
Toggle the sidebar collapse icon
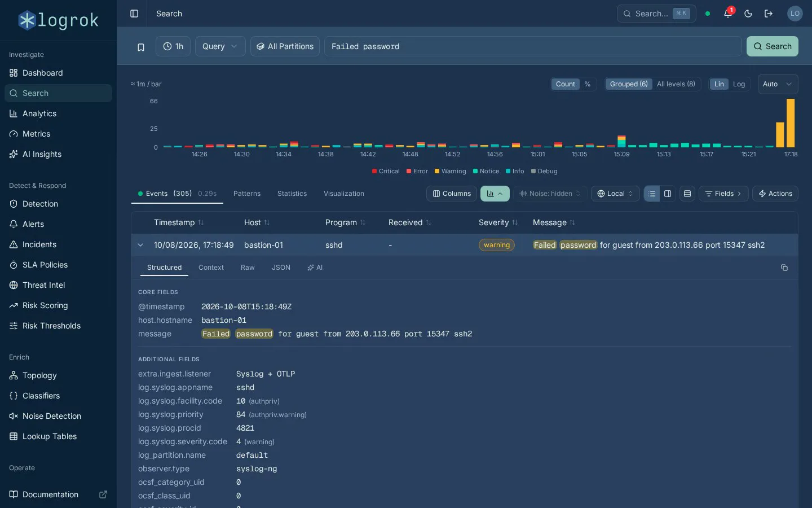pyautogui.click(x=134, y=14)
